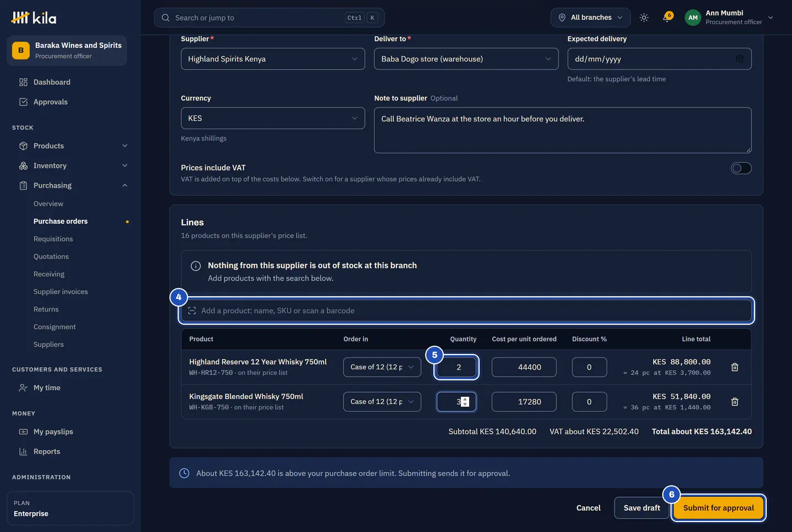The height and width of the screenshot is (532, 792).
Task: Open the Requisitions page
Action: coord(53,239)
